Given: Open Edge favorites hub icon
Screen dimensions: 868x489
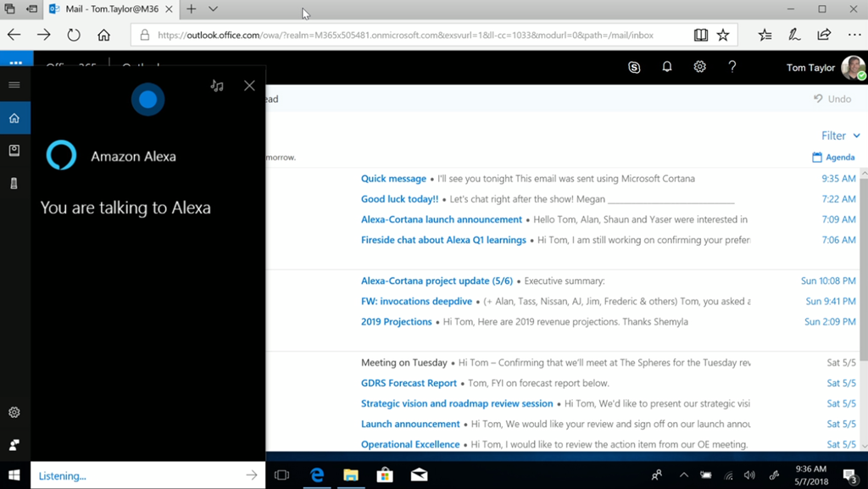Looking at the screenshot, I should [x=765, y=35].
